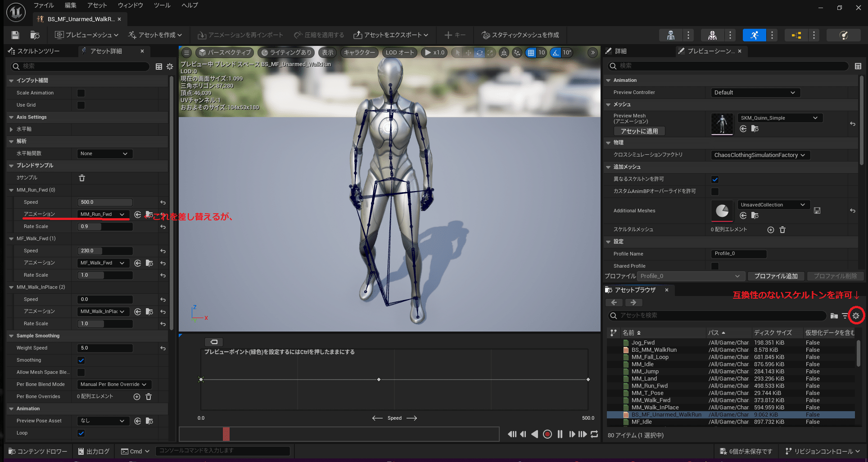Click スタティックメッシュを作成 button
Viewport: 868px width, 462px height.
tap(520, 35)
